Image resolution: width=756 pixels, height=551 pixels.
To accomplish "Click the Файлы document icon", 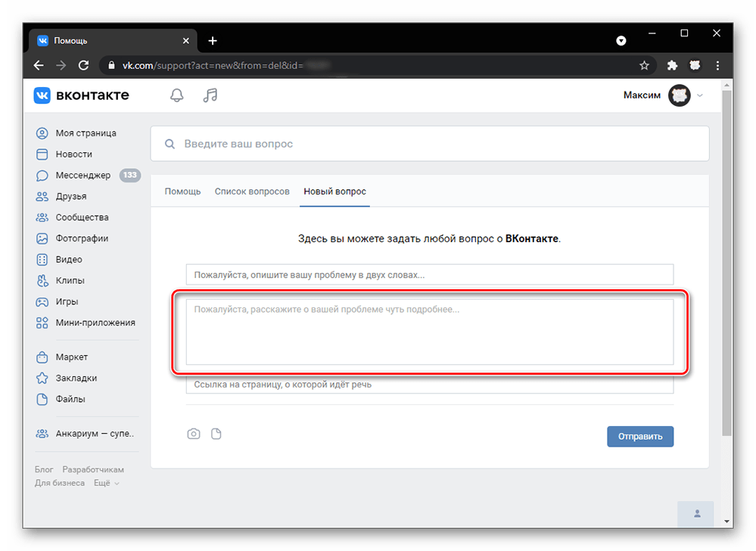I will (x=42, y=399).
